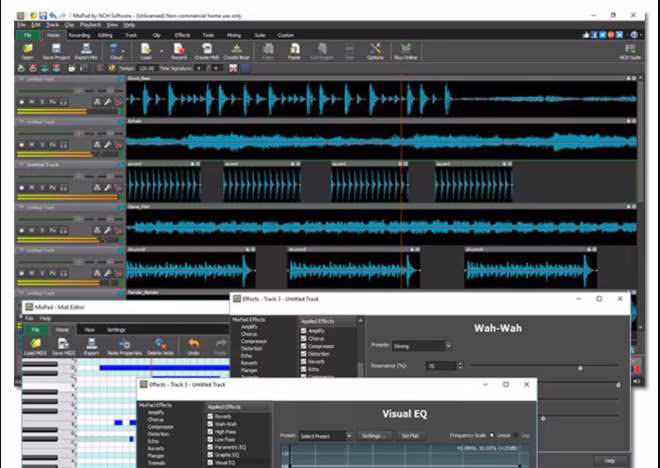Click the green File tab

[28, 35]
